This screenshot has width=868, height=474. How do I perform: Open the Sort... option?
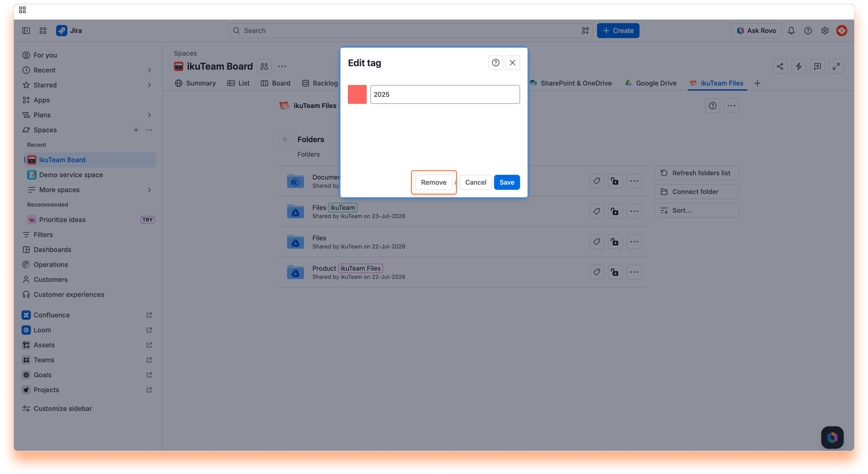click(x=696, y=210)
